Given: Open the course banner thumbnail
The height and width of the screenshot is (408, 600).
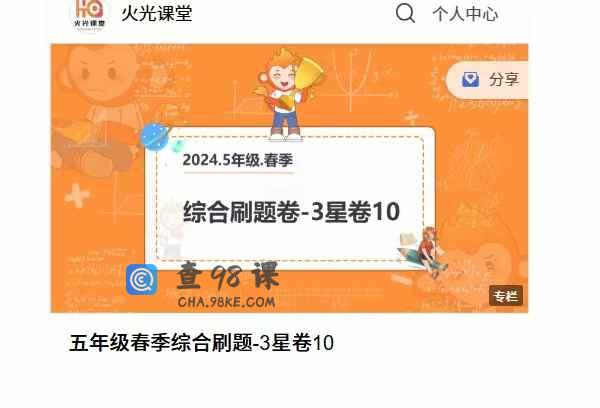Looking at the screenshot, I should pyautogui.click(x=289, y=178).
